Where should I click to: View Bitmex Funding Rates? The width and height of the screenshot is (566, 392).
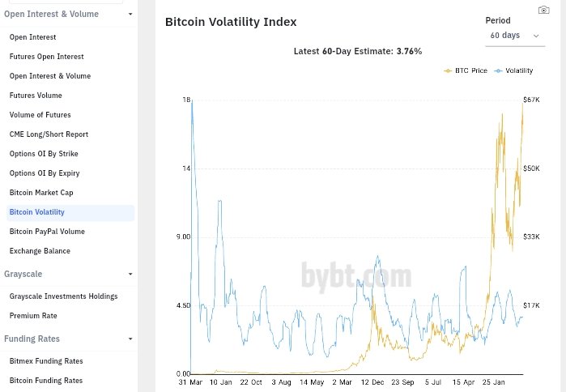click(46, 361)
